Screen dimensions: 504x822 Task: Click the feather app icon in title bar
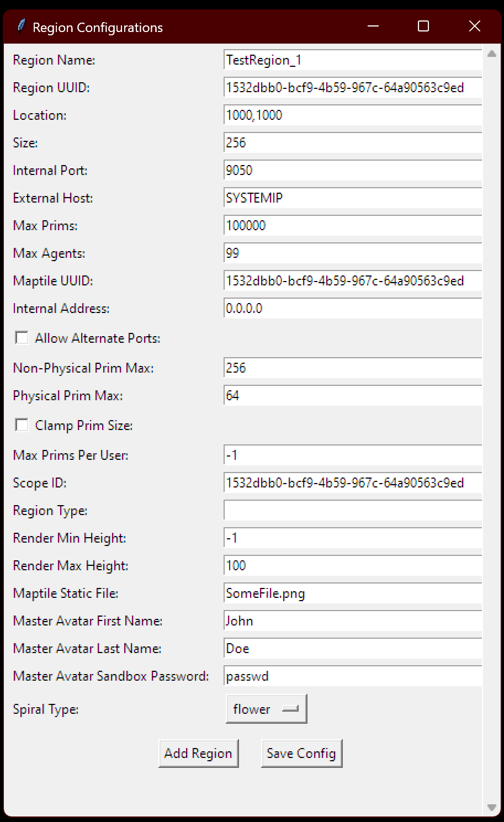pos(21,26)
